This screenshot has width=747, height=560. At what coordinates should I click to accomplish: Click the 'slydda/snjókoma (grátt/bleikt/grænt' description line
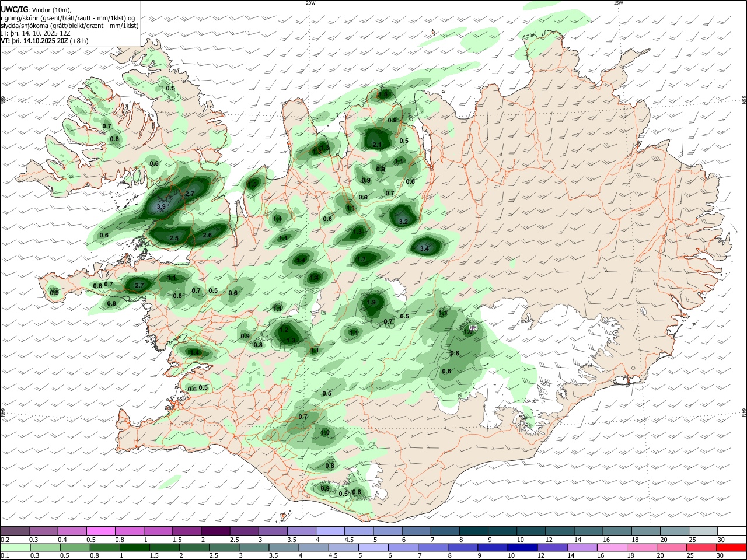(69, 26)
